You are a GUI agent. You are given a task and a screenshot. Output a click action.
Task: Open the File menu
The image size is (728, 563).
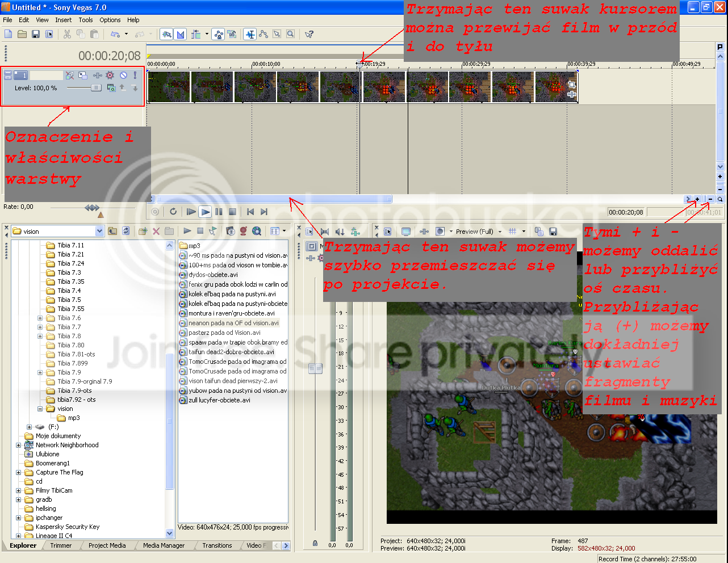click(x=7, y=20)
